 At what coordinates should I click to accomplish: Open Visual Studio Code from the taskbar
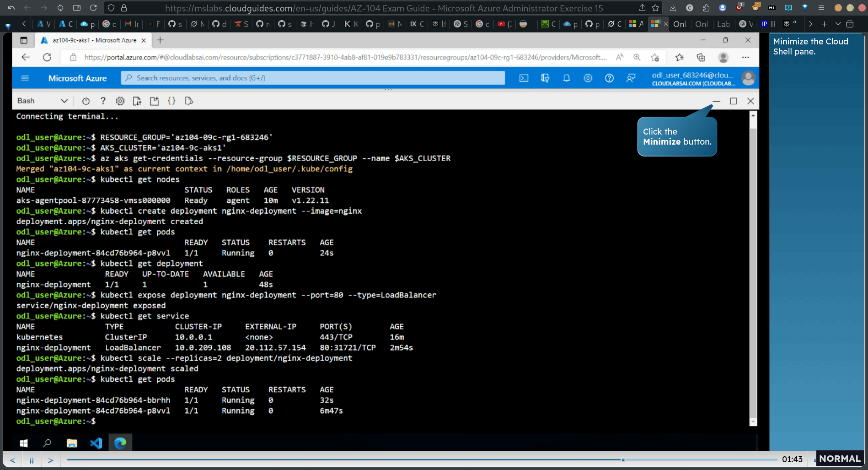pos(96,443)
